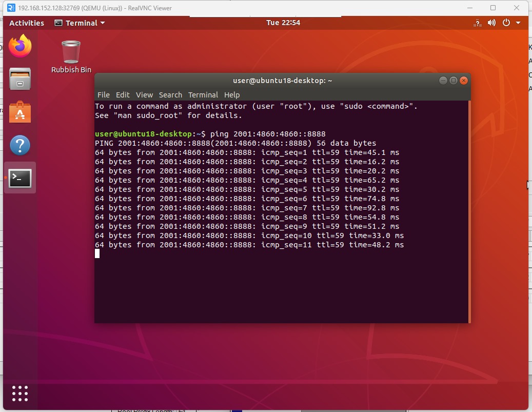
Task: Show Applications grid button
Action: (20, 393)
